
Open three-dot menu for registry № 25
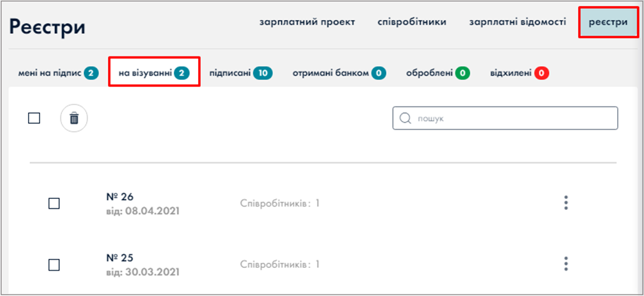(x=566, y=264)
